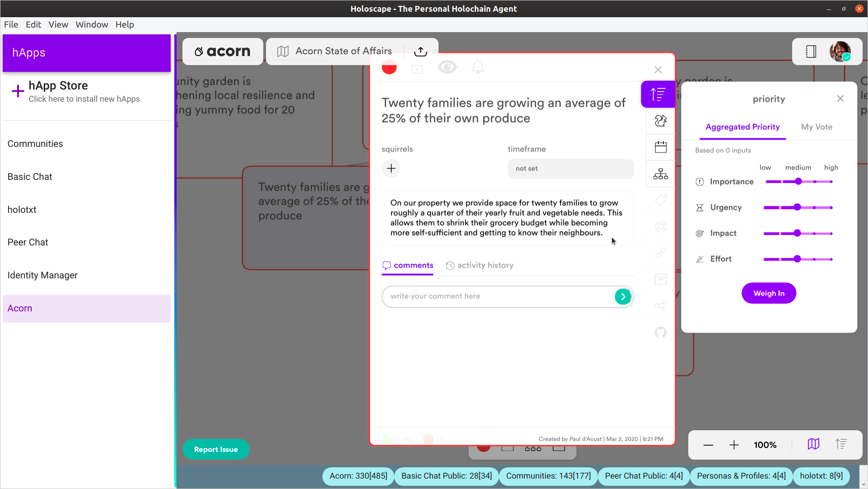Close the priority panel
This screenshot has height=489, width=868.
point(840,99)
